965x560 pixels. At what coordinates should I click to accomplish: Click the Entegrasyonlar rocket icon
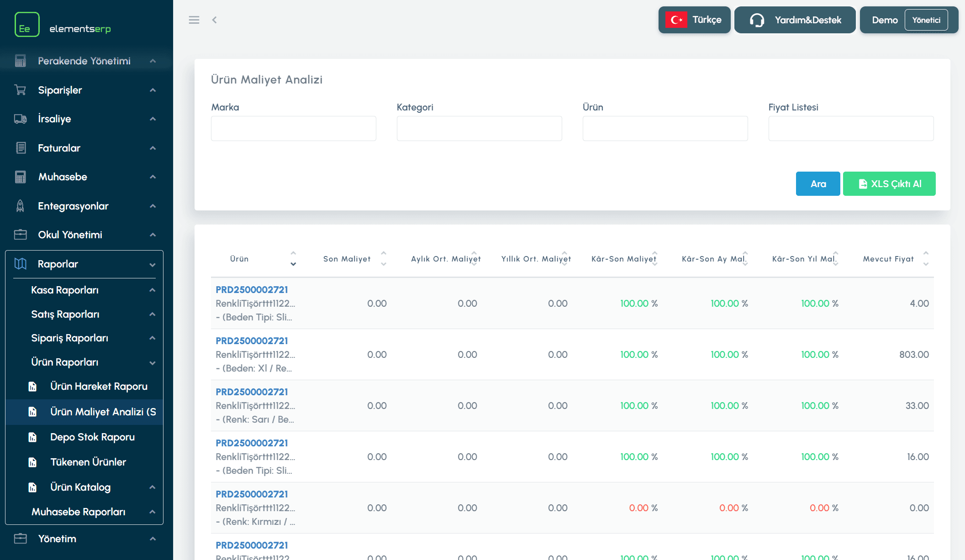point(20,206)
